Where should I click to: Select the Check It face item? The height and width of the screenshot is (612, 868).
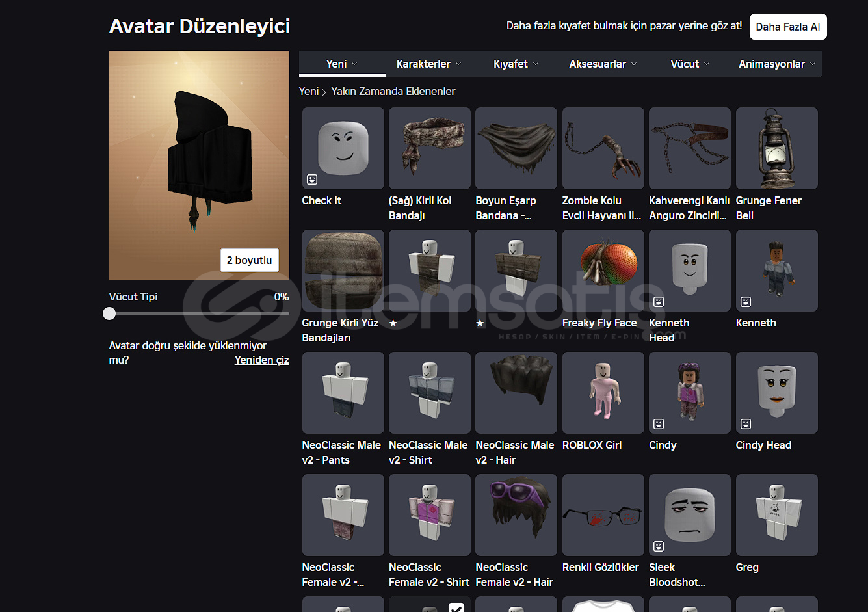tap(343, 148)
